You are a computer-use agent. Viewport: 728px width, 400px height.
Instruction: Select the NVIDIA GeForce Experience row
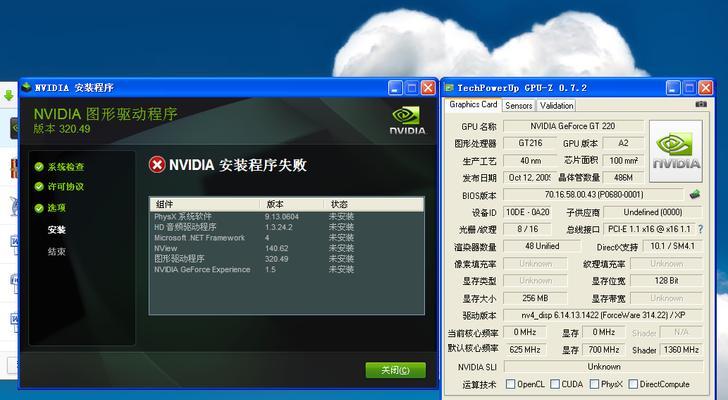coord(286,270)
